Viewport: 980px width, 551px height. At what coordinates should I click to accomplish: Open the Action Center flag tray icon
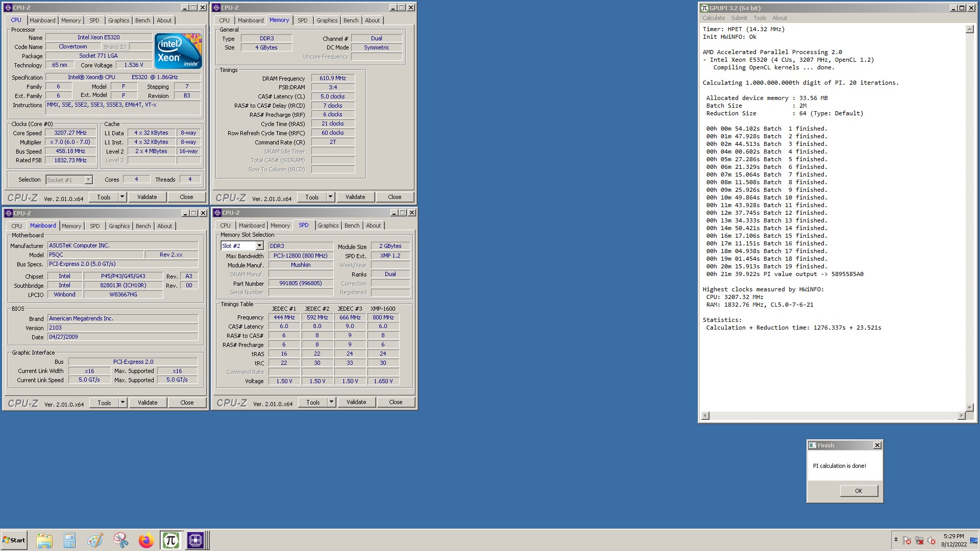tap(907, 540)
